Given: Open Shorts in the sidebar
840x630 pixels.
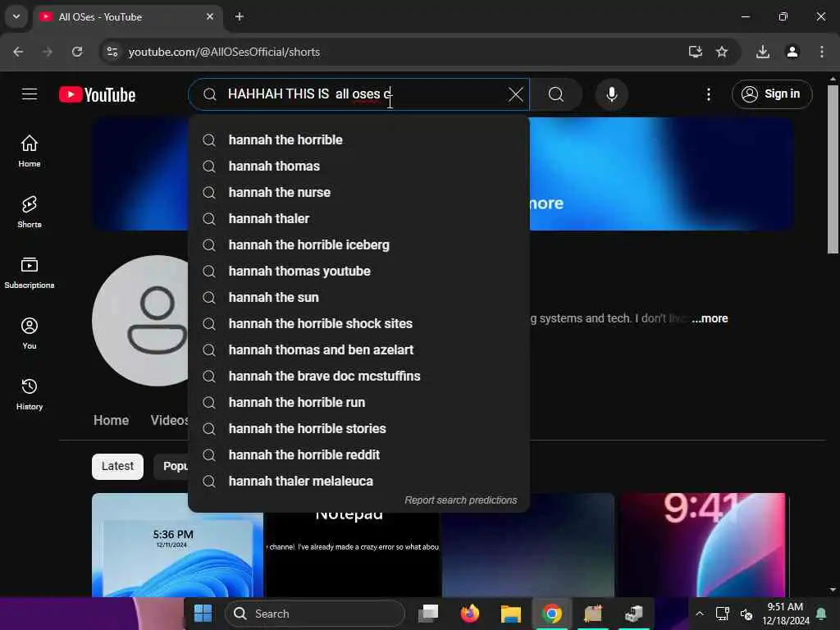Looking at the screenshot, I should pyautogui.click(x=30, y=212).
